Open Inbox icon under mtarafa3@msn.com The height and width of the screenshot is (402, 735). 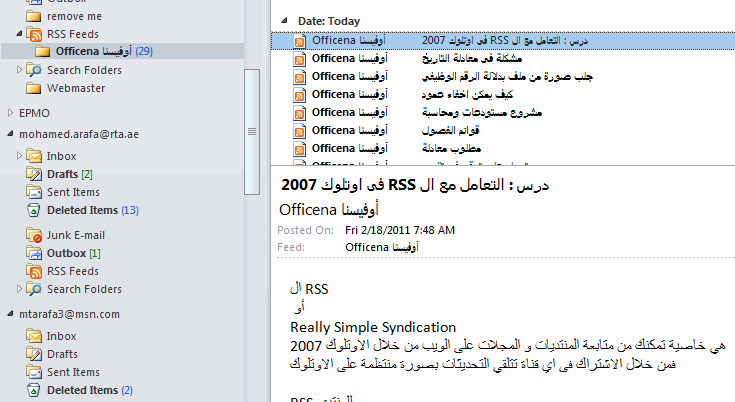(x=34, y=336)
